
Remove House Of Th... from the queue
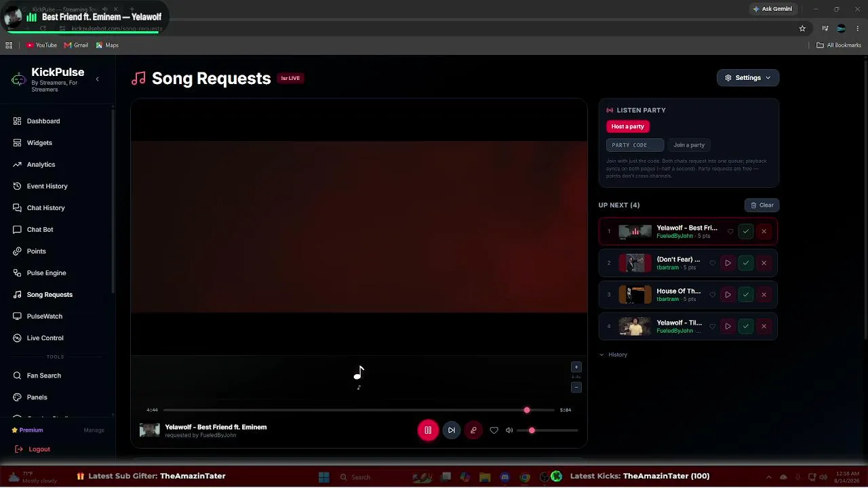click(x=764, y=295)
